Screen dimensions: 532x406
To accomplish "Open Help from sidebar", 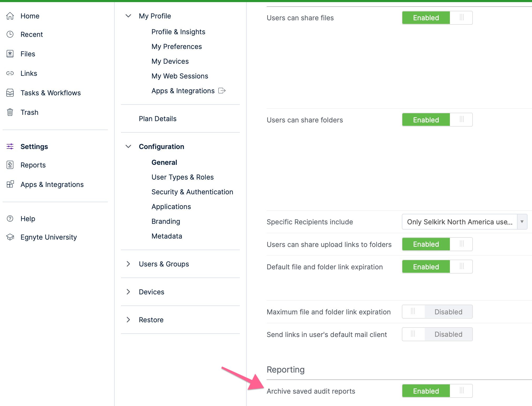I will (28, 219).
